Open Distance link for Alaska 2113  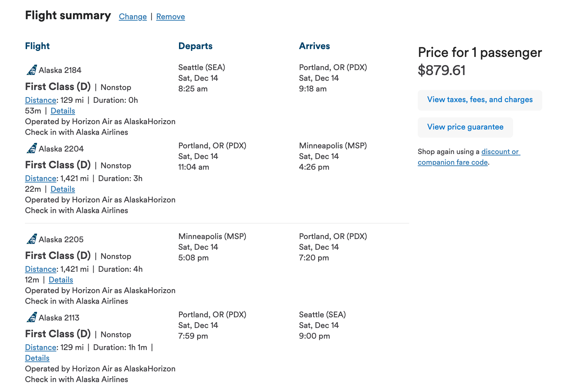point(41,348)
